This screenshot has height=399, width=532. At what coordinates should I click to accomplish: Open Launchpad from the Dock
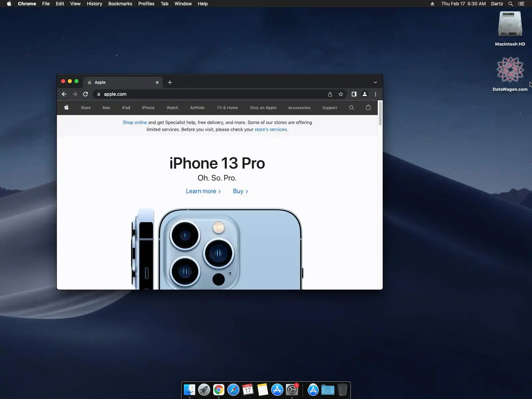click(204, 390)
